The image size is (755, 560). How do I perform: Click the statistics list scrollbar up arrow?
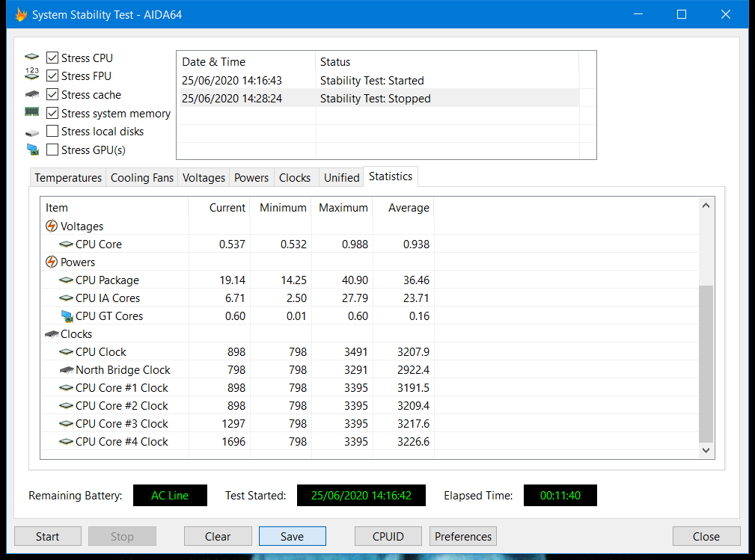[706, 206]
